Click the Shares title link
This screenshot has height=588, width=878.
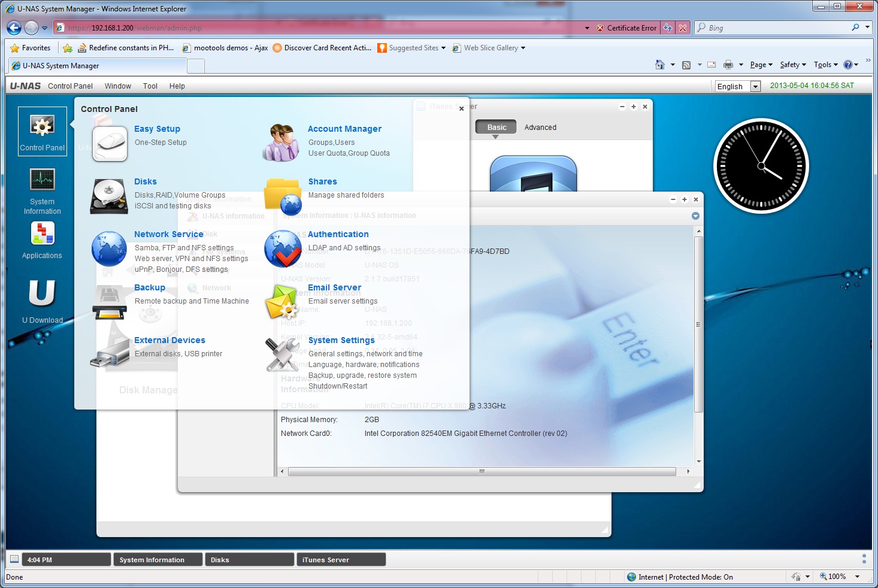(x=322, y=181)
